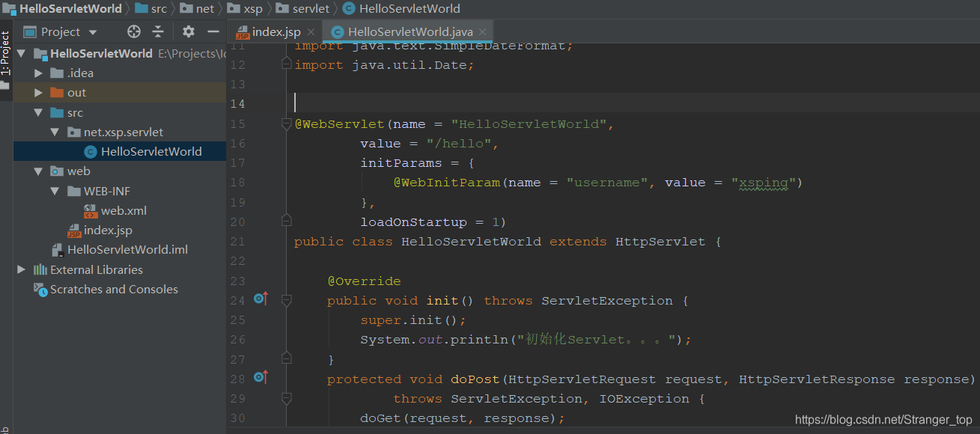Open Project panel settings gear
Image resolution: width=980 pixels, height=434 pixels.
(189, 31)
